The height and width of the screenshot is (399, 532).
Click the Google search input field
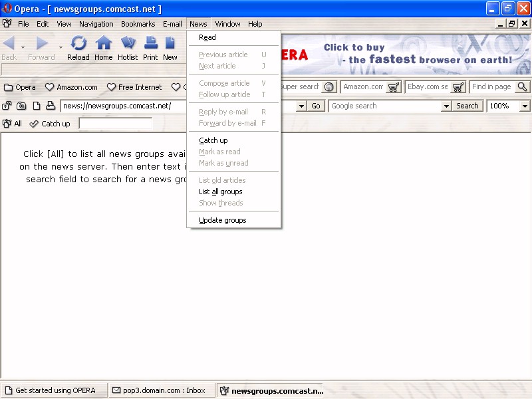386,106
